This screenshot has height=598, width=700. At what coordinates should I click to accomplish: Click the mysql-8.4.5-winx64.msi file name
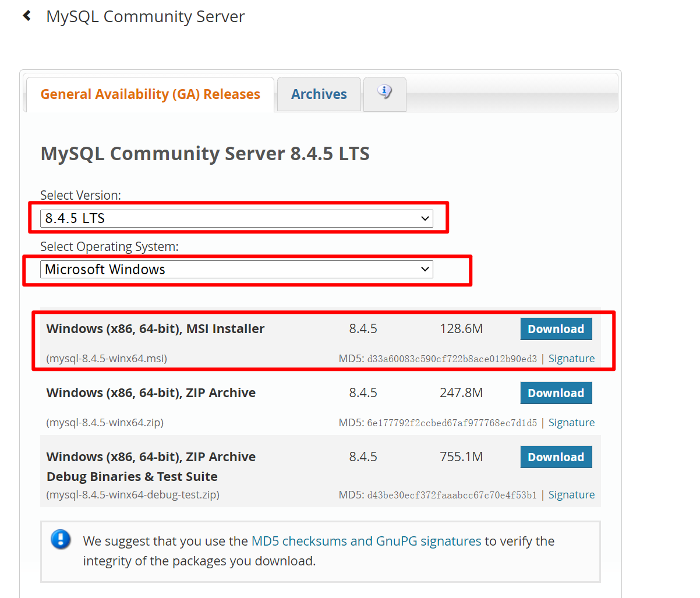click(105, 358)
